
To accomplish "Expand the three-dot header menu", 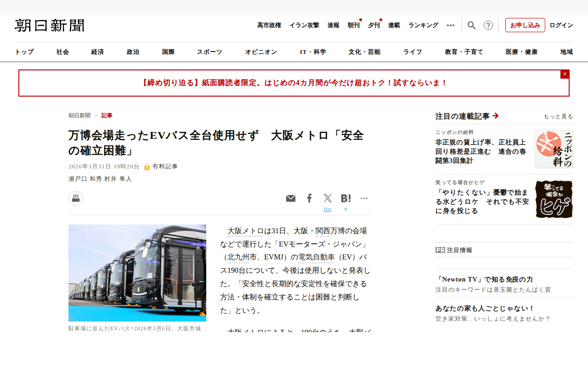I will (451, 25).
